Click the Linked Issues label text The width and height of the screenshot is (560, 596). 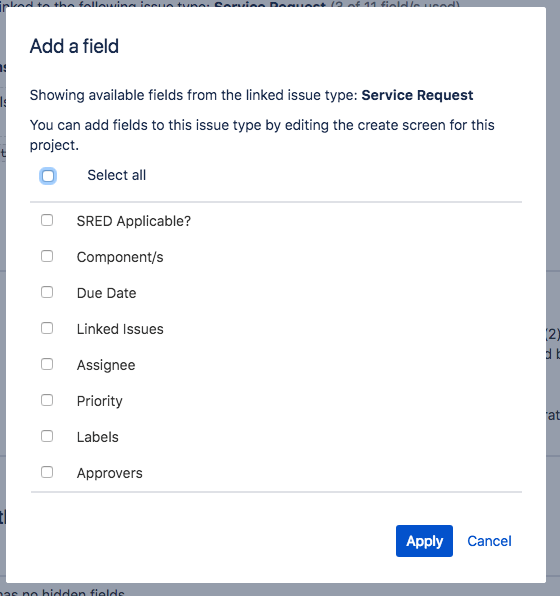120,329
